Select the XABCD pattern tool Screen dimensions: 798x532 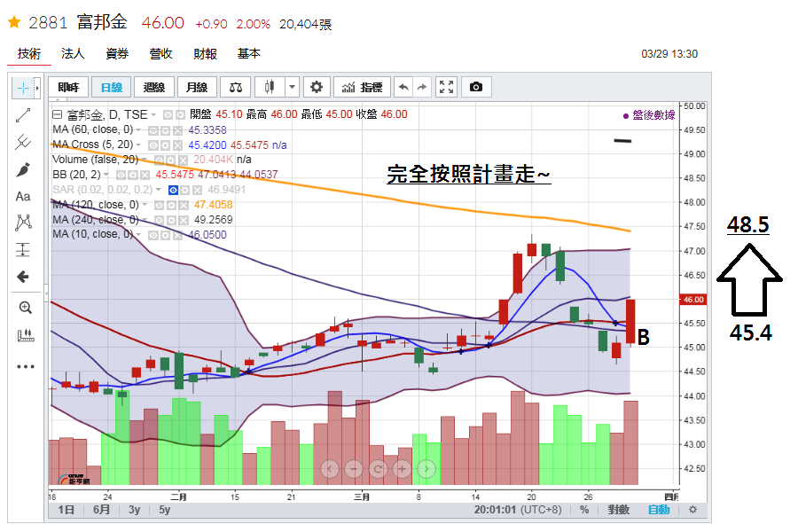coord(23,223)
